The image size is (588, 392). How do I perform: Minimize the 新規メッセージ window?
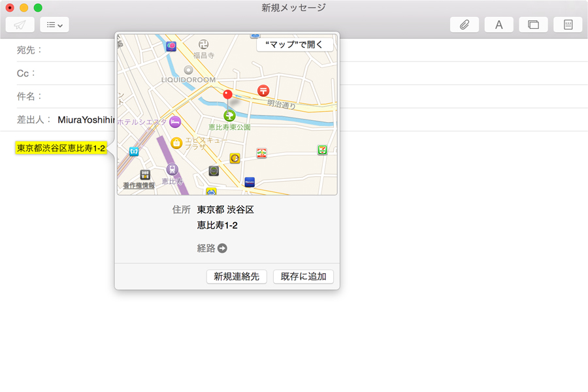pyautogui.click(x=24, y=7)
